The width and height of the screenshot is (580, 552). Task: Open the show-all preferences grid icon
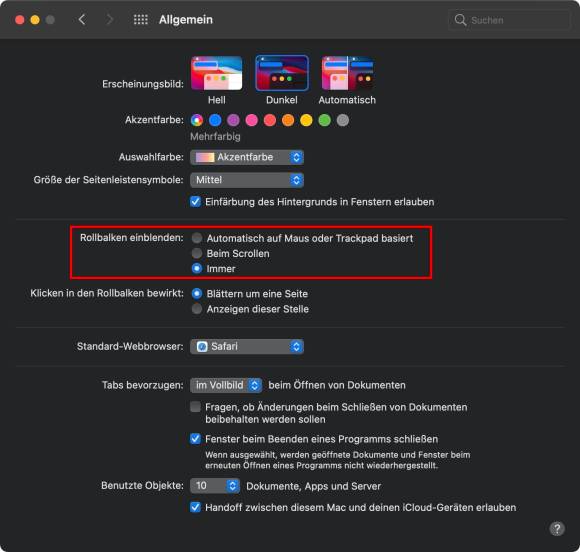[x=141, y=20]
